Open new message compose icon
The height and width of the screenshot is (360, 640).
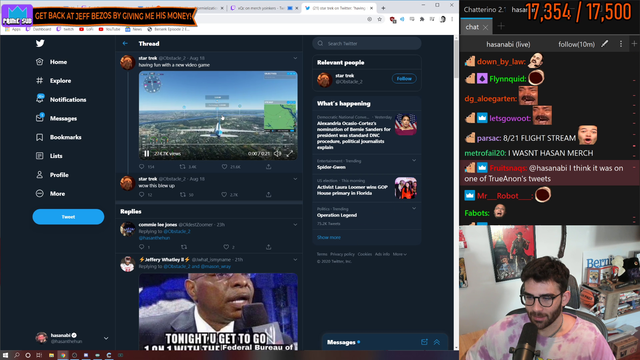click(x=424, y=342)
